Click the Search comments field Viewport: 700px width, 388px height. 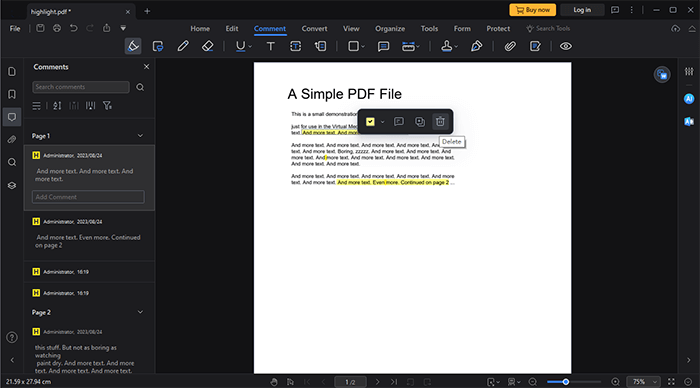(x=81, y=87)
